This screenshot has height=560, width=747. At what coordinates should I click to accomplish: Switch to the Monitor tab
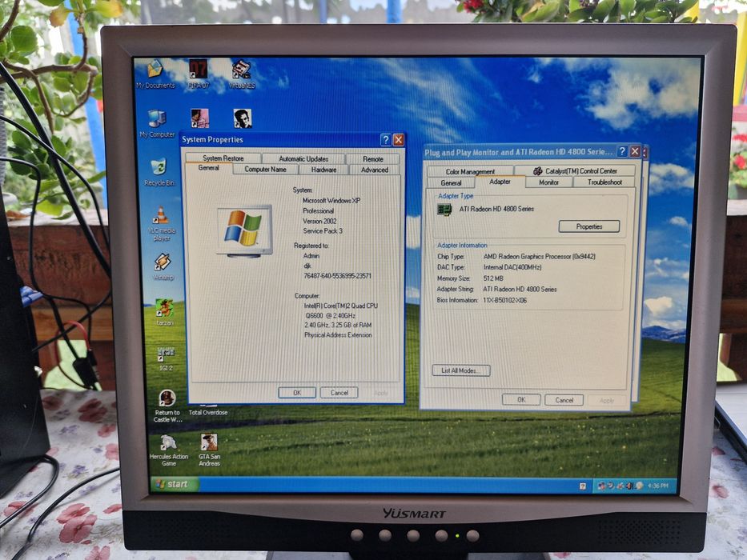point(548,182)
